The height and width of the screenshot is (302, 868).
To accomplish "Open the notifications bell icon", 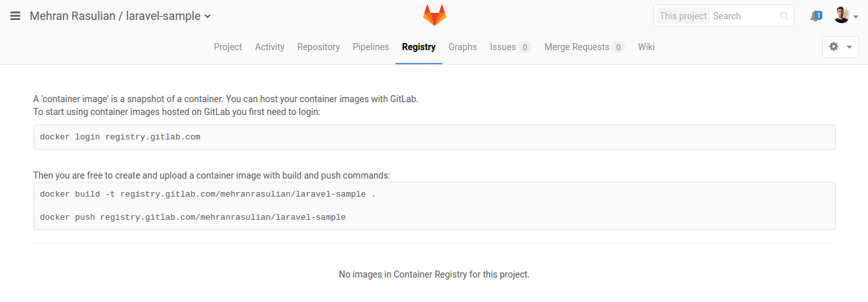I will tap(816, 16).
